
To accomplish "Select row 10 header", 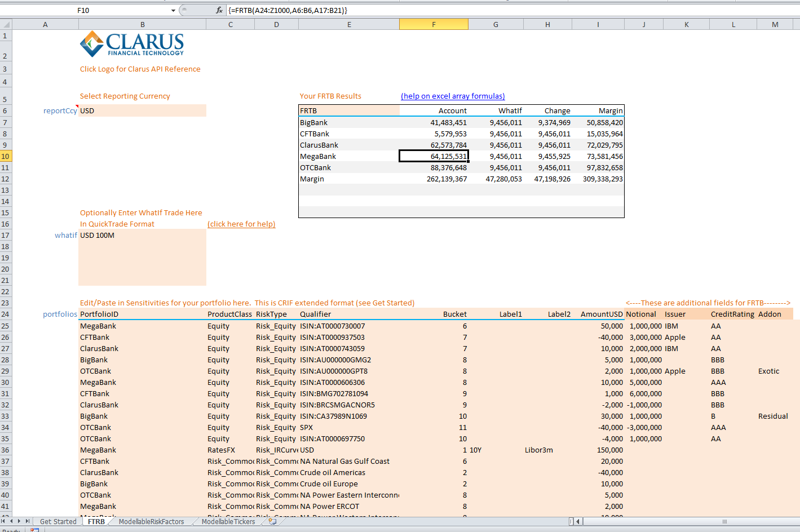I will [6, 156].
